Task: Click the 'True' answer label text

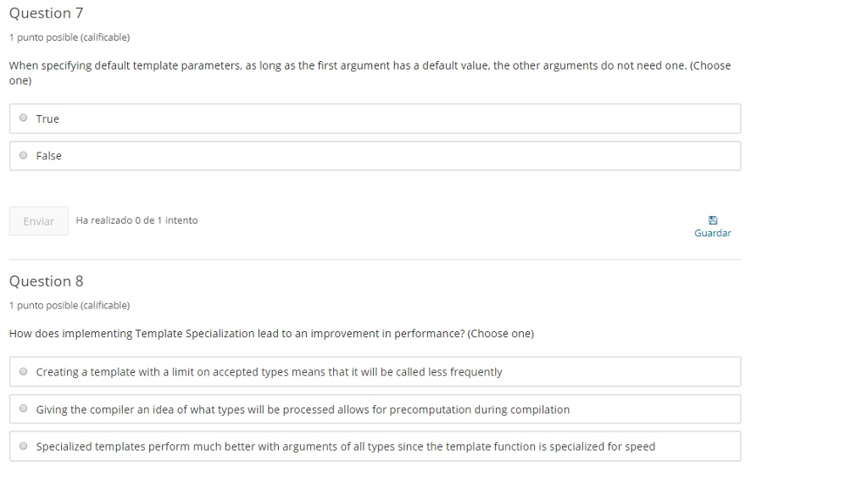Action: 47,119
